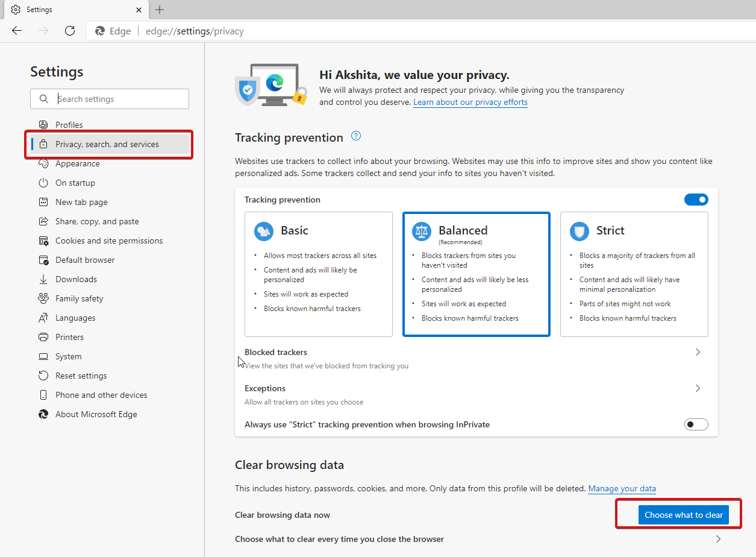The height and width of the screenshot is (557, 756).
Task: Click inside the Search settings field
Action: 108,98
